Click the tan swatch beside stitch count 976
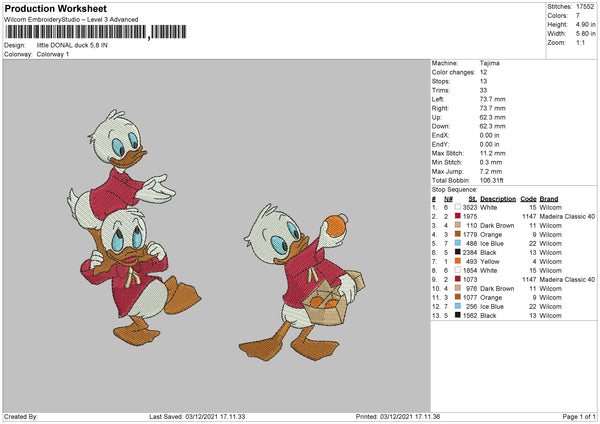The width and height of the screenshot is (600, 424). coord(457,288)
